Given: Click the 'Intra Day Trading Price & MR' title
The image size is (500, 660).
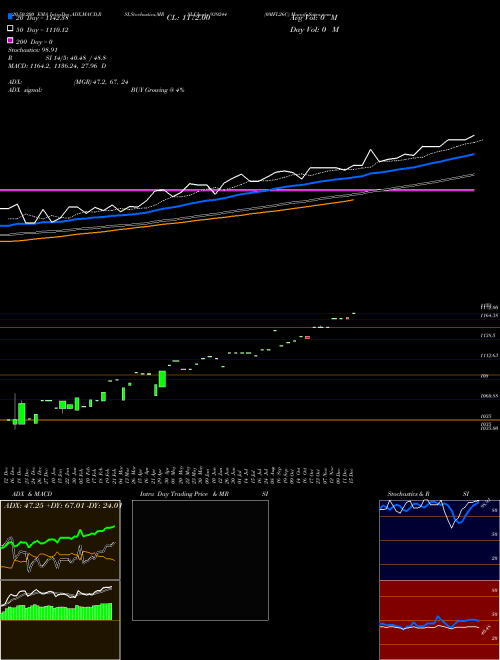Looking at the screenshot, I should [x=184, y=494].
